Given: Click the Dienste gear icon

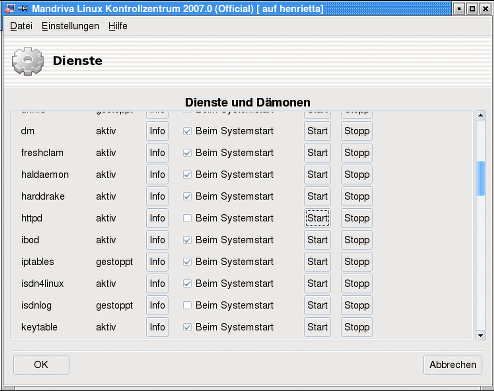Looking at the screenshot, I should (28, 61).
